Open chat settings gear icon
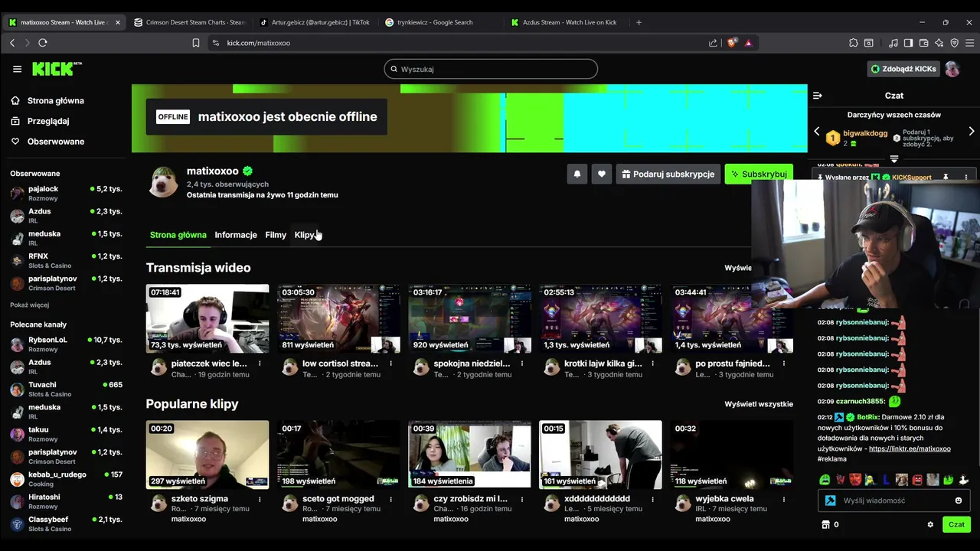980x551 pixels. (930, 525)
